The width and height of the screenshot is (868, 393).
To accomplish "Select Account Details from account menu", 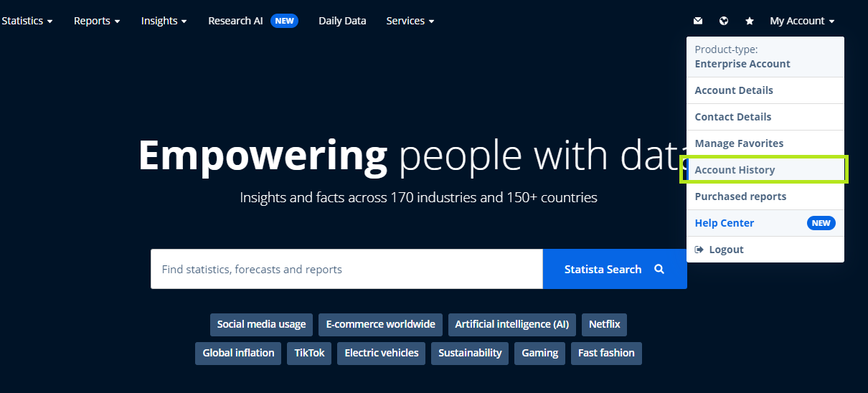I will 734,90.
